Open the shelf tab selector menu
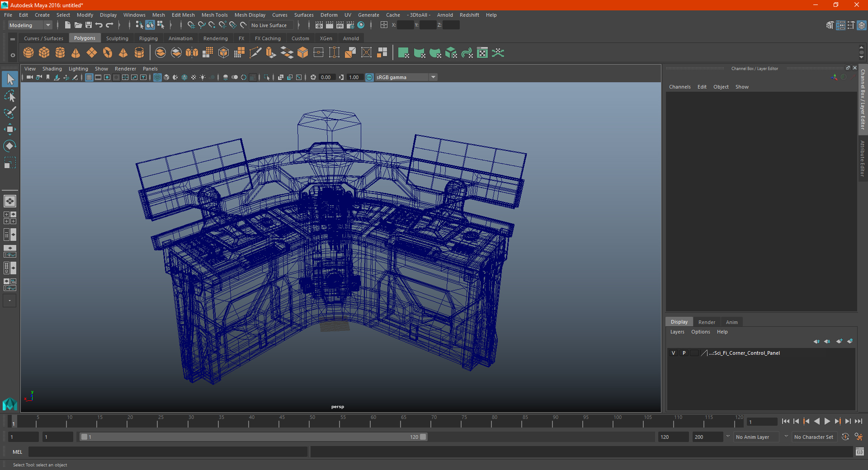This screenshot has height=470, width=868. click(x=13, y=39)
